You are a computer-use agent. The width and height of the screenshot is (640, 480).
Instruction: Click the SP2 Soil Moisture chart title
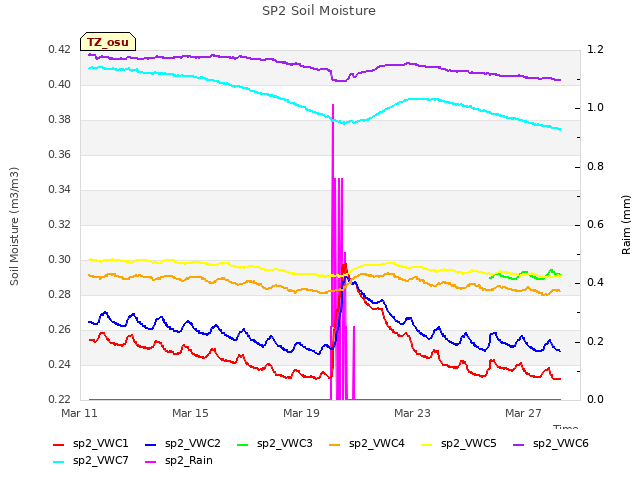tap(319, 11)
